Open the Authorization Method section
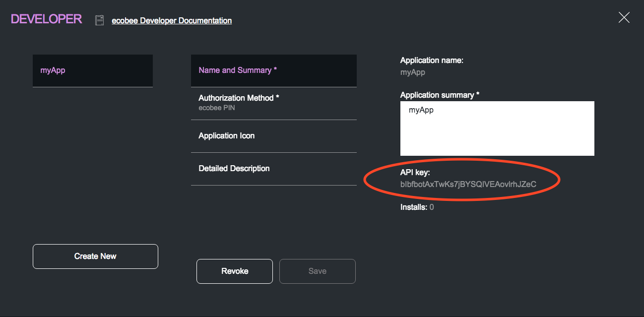The width and height of the screenshot is (644, 317). tap(274, 103)
